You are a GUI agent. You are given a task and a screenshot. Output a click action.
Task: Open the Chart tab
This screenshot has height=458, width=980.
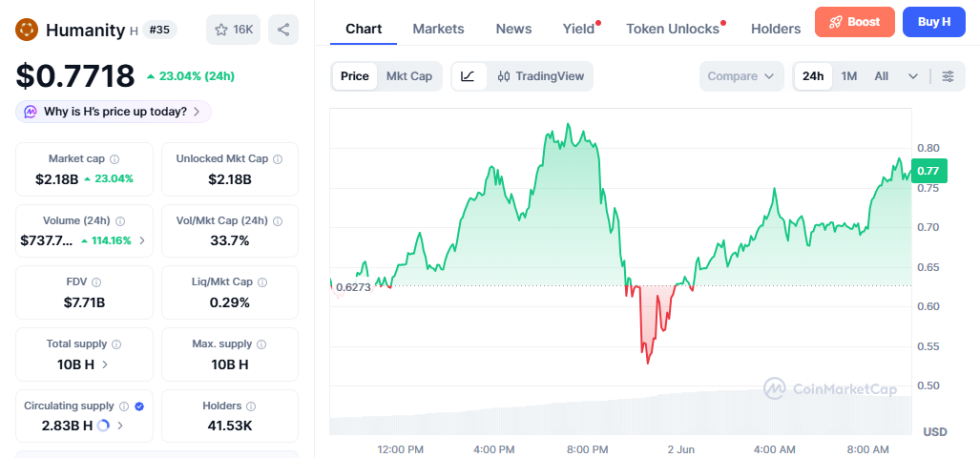[364, 29]
